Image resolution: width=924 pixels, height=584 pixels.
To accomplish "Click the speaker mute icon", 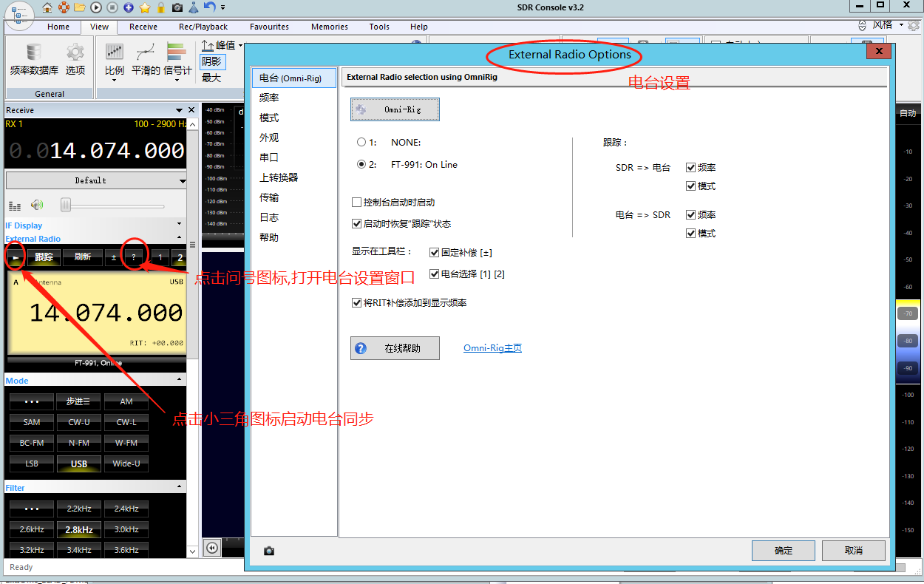I will coord(37,205).
